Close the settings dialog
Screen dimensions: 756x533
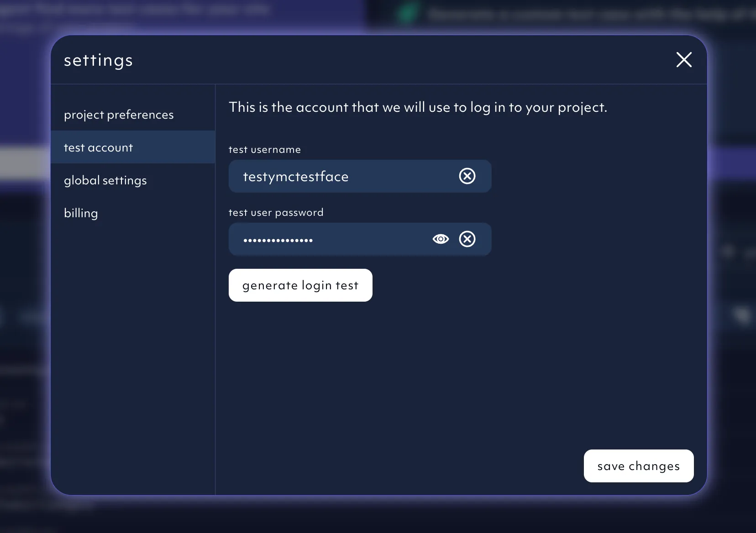pyautogui.click(x=683, y=60)
